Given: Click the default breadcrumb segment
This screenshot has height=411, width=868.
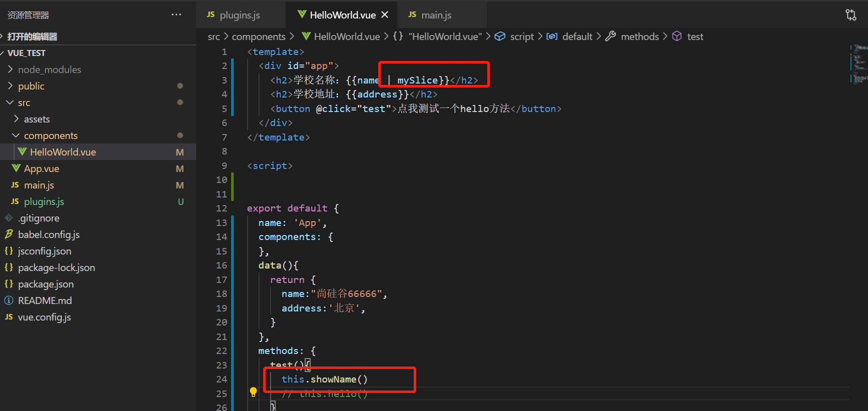Looking at the screenshot, I should pos(577,36).
